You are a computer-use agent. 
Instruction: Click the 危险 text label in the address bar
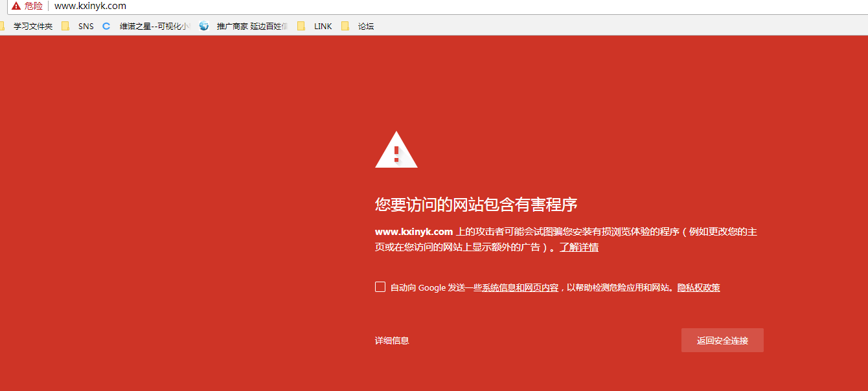tap(32, 7)
